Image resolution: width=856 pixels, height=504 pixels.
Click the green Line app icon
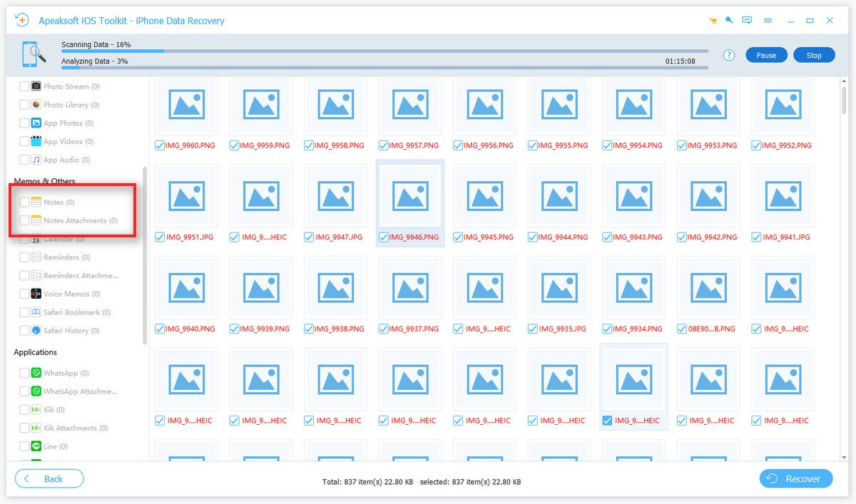[36, 446]
